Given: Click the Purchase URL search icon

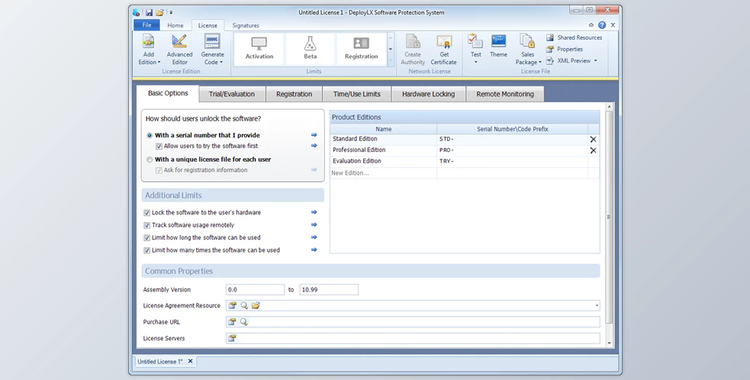Looking at the screenshot, I should 244,322.
